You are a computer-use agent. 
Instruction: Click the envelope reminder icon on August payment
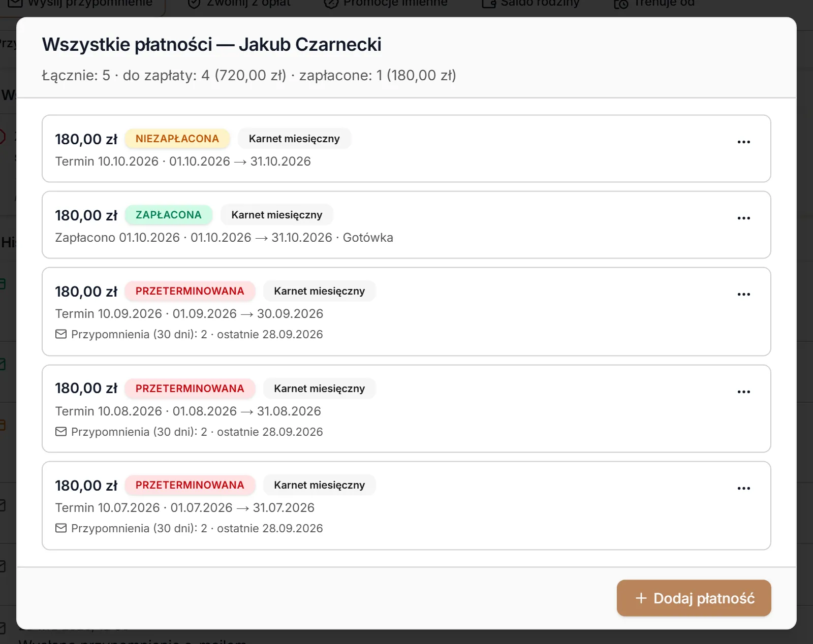61,432
